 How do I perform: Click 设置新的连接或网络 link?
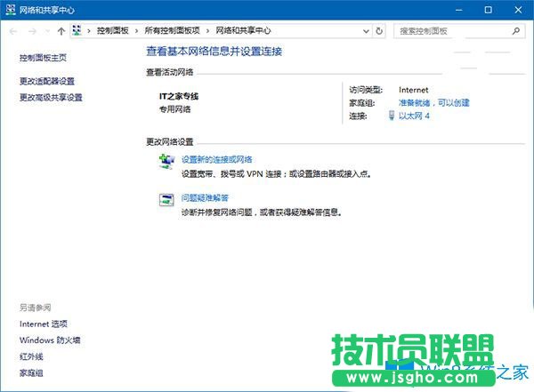point(217,159)
